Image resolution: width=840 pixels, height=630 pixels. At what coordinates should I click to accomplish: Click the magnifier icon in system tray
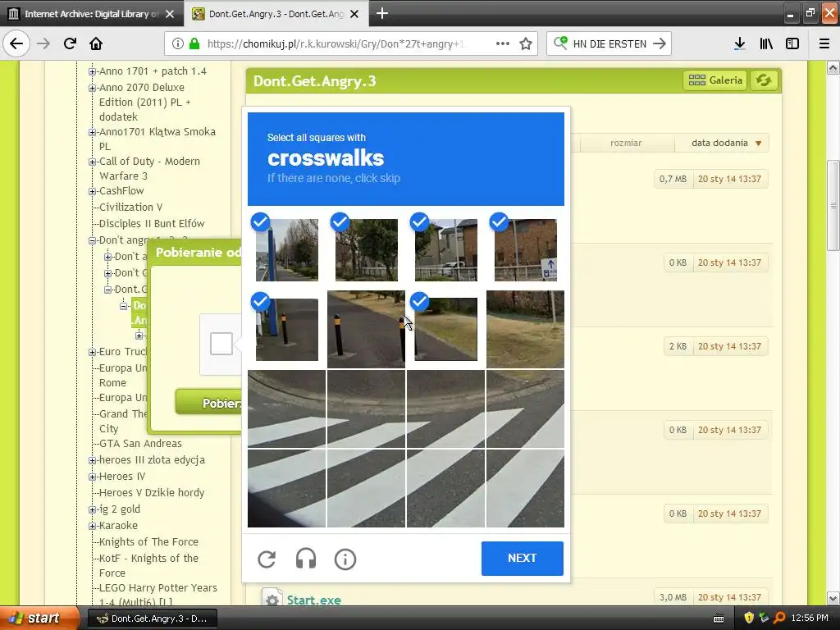click(x=779, y=618)
